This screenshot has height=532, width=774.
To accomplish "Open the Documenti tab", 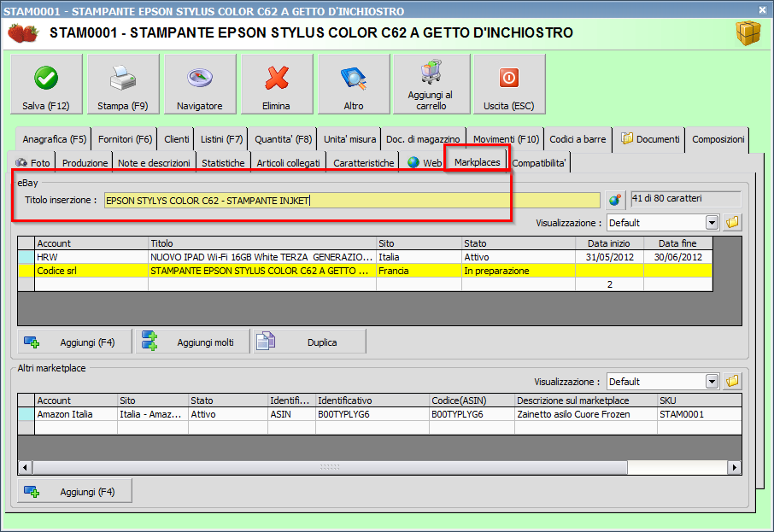I will click(x=649, y=139).
